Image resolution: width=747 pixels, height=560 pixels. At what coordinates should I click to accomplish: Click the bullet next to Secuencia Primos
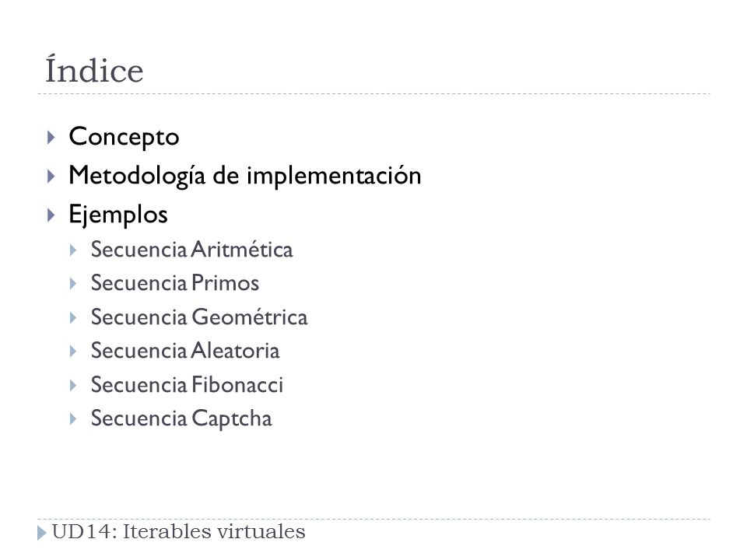(x=73, y=285)
